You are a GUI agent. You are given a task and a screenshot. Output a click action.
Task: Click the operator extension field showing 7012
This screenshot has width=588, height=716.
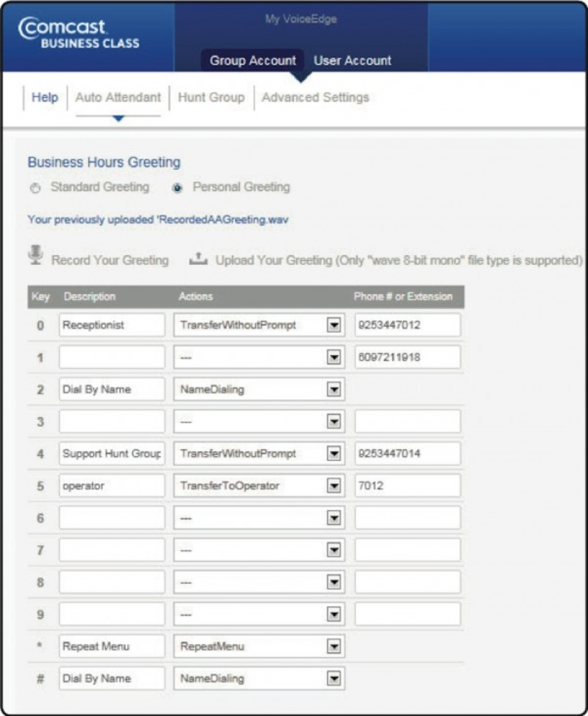click(x=407, y=485)
